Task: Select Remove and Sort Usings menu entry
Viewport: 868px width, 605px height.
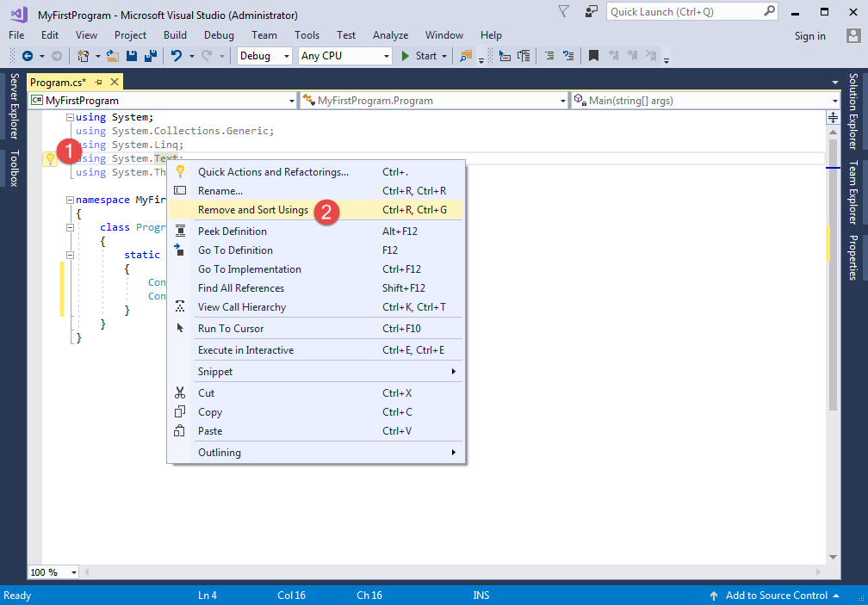Action: pyautogui.click(x=315, y=210)
